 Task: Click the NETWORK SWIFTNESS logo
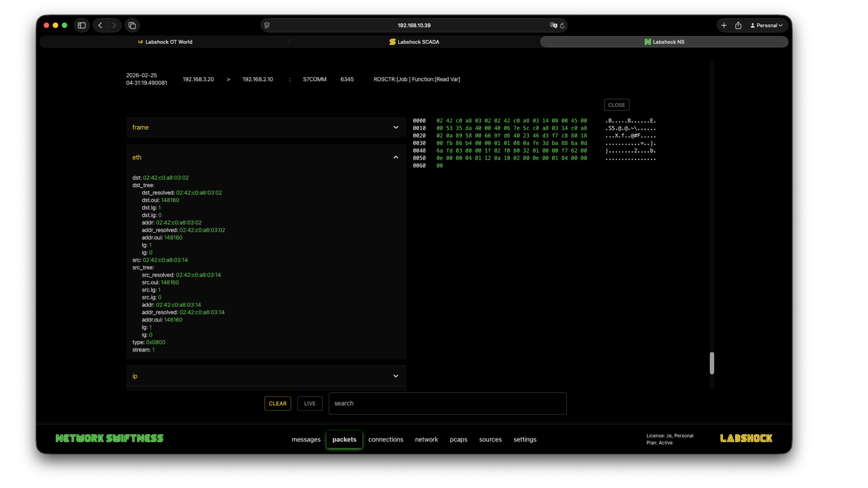[x=109, y=438]
